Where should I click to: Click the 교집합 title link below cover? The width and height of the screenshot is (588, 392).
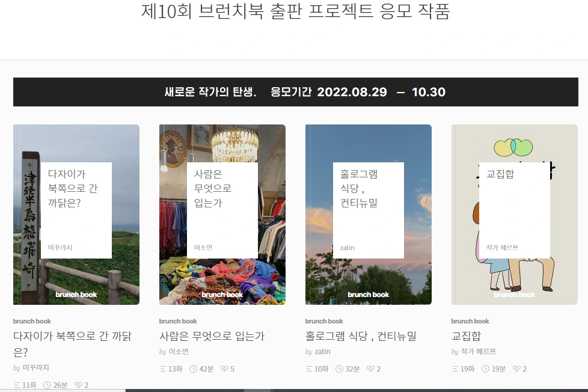coord(466,335)
